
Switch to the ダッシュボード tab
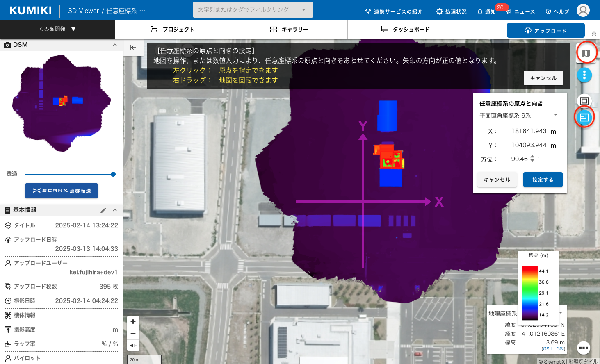click(x=406, y=30)
